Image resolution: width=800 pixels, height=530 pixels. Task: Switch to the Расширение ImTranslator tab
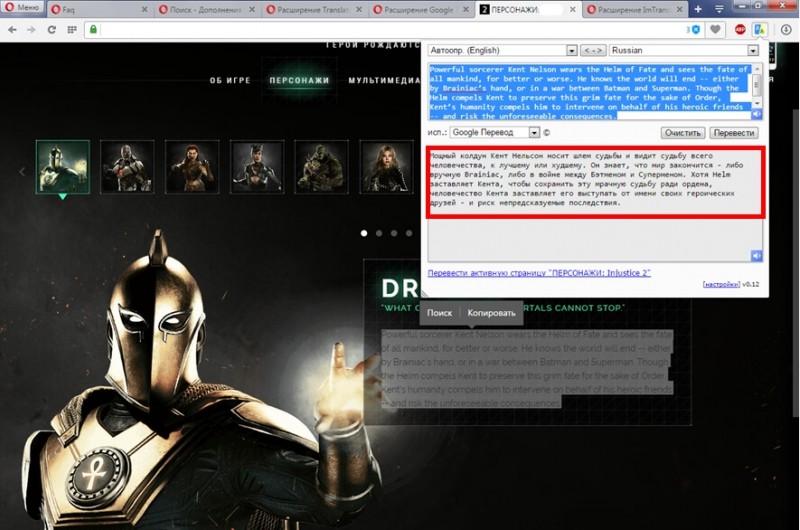pos(635,9)
